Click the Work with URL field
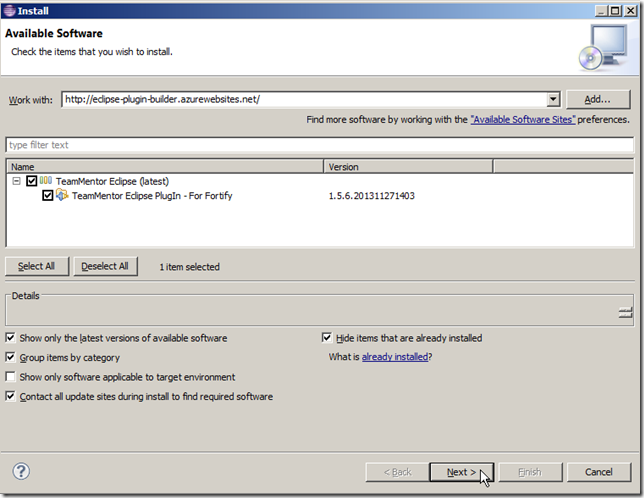Screen dimensions: 644x498 305,99
